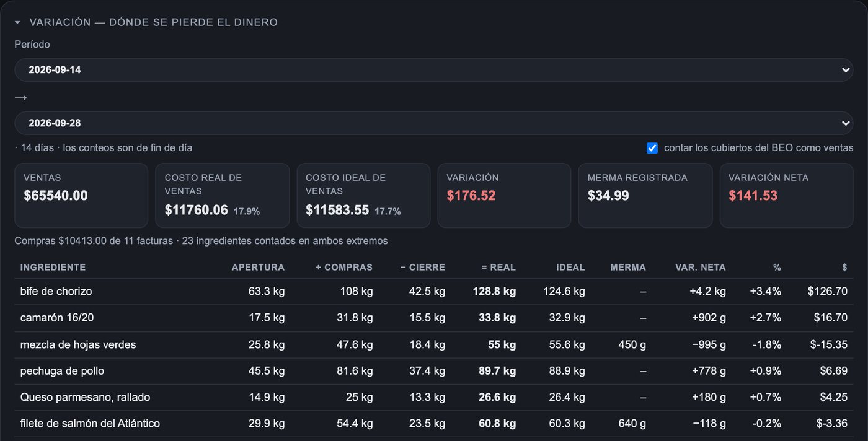Click the 128.8 kg real value
868x441 pixels.
click(x=494, y=291)
